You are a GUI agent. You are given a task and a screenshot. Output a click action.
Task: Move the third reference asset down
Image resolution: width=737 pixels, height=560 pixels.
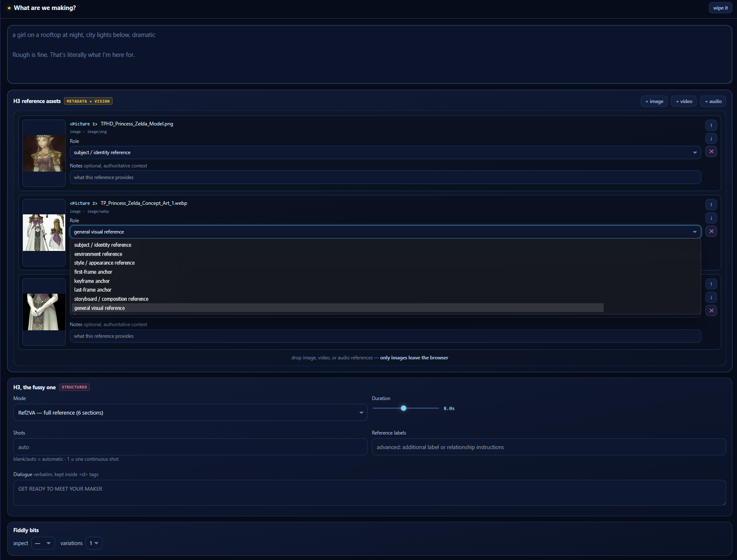tap(711, 297)
